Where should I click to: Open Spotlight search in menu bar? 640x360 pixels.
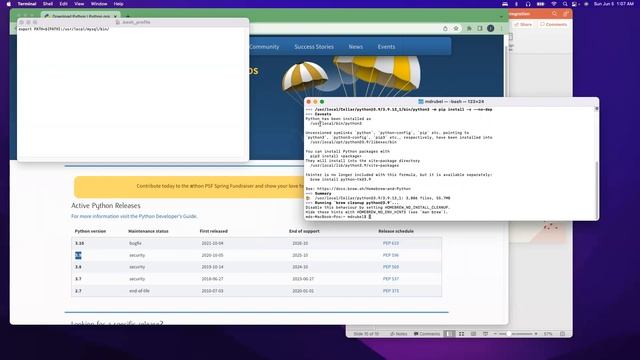(565, 4)
